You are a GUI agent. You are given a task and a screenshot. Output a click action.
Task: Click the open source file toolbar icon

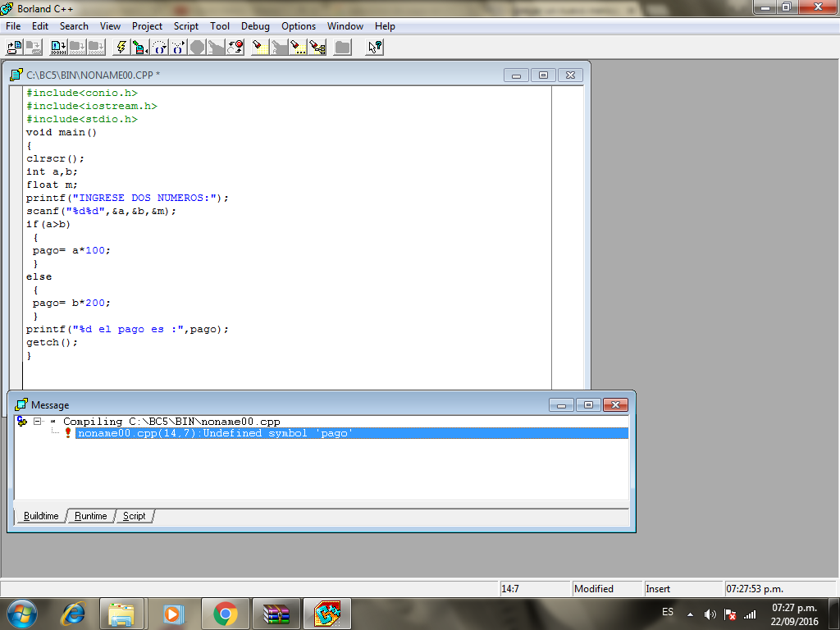coord(15,47)
